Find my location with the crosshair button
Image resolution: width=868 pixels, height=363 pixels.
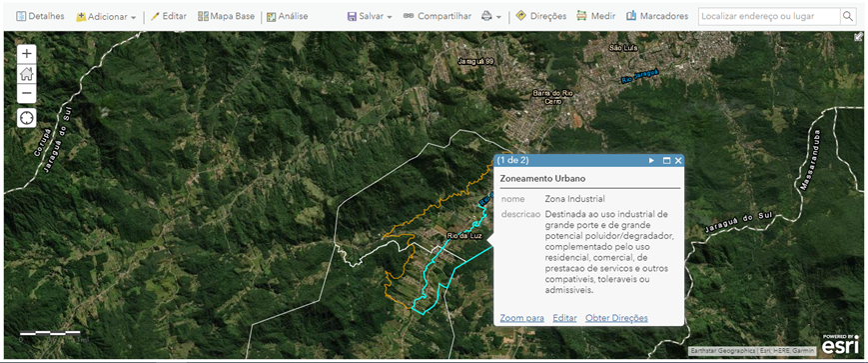pos(27,118)
